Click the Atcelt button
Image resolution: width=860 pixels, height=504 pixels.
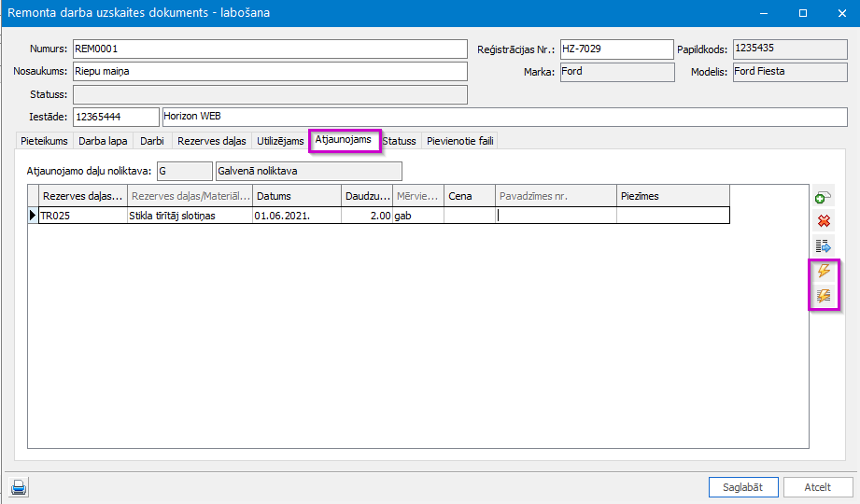[817, 487]
